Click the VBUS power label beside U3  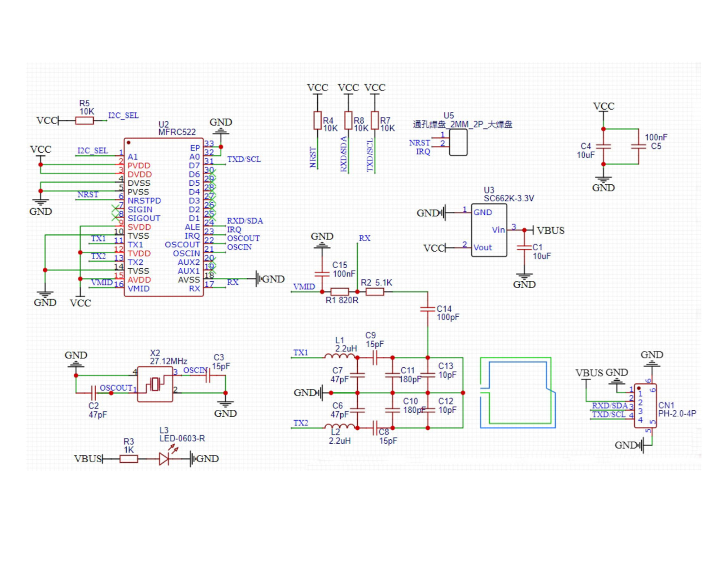pyautogui.click(x=550, y=230)
